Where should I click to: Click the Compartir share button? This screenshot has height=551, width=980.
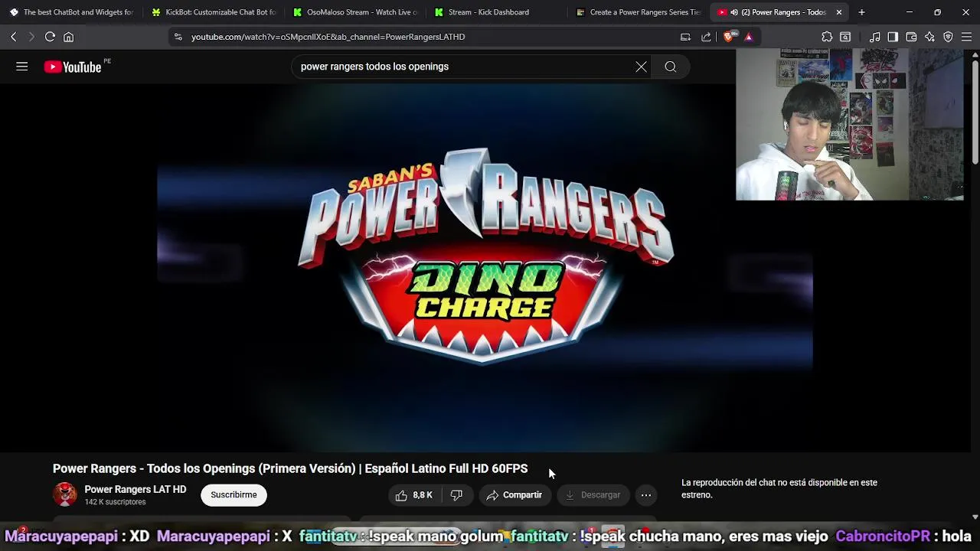pos(514,495)
